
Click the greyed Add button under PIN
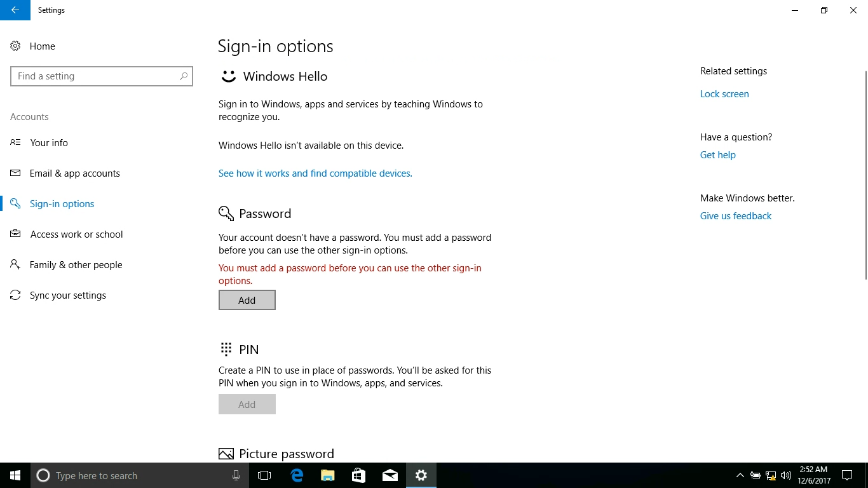coord(247,404)
